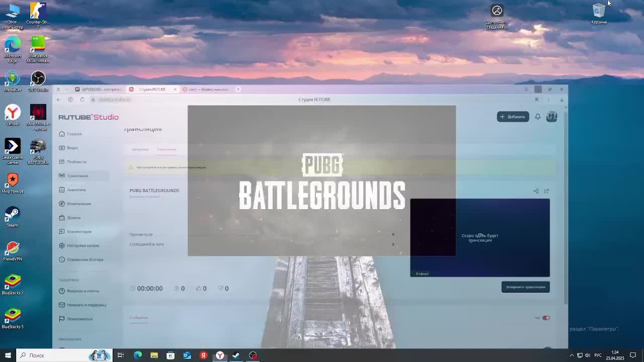
Task: Click the browser bookmark icon
Action: [536, 100]
